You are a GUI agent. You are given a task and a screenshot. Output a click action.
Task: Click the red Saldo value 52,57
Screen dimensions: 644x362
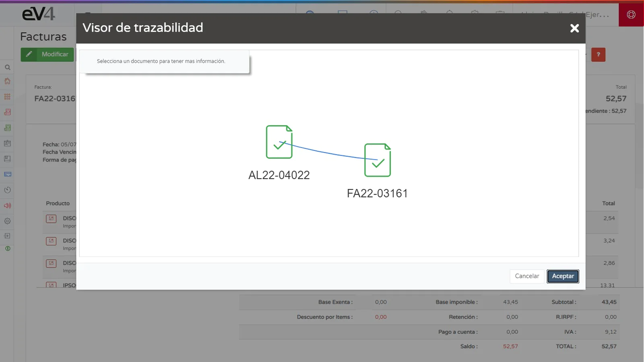510,346
